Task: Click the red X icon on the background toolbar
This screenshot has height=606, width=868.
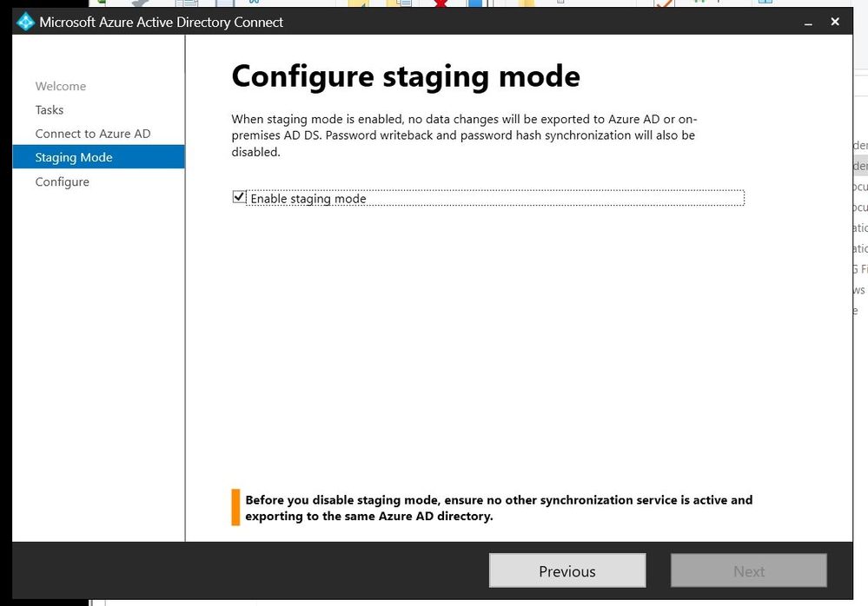Action: (x=441, y=3)
